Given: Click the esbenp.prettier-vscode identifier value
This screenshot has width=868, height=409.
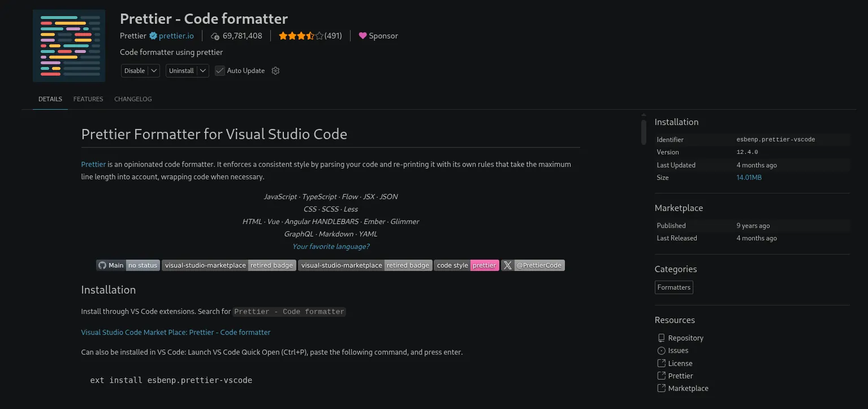Looking at the screenshot, I should (x=776, y=139).
